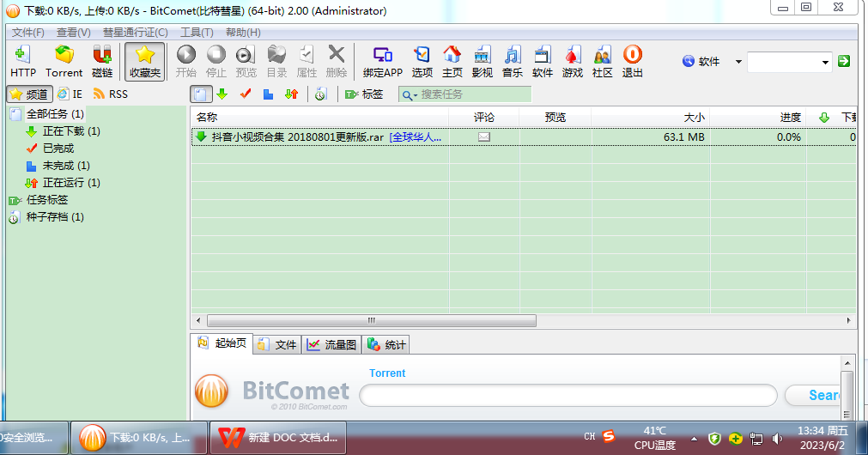Viewport: 868px width, 455px height.
Task: Open 绑定APP toolbar icon
Action: coord(383,62)
